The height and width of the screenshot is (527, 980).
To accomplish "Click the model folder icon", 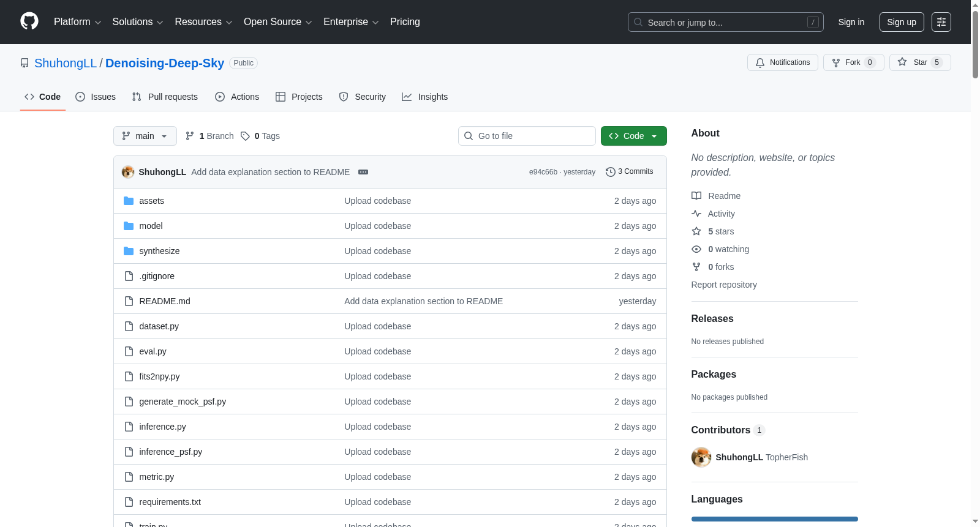I will (x=129, y=226).
